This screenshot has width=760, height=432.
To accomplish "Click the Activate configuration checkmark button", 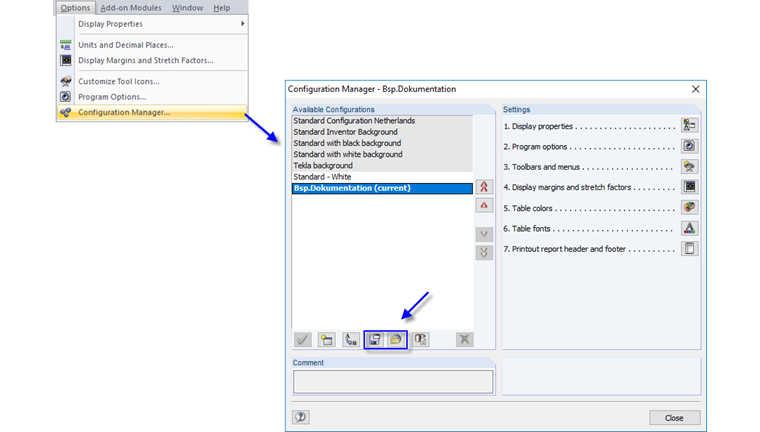I will coord(302,339).
